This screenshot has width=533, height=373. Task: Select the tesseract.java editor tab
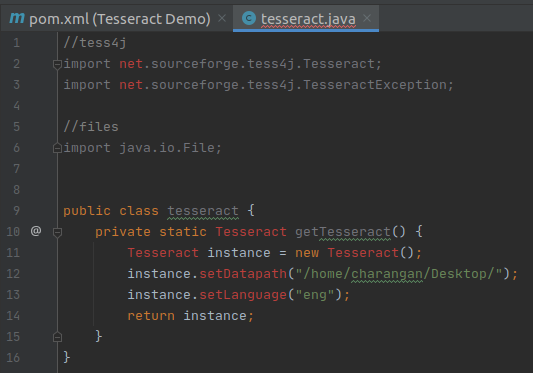pyautogui.click(x=306, y=19)
